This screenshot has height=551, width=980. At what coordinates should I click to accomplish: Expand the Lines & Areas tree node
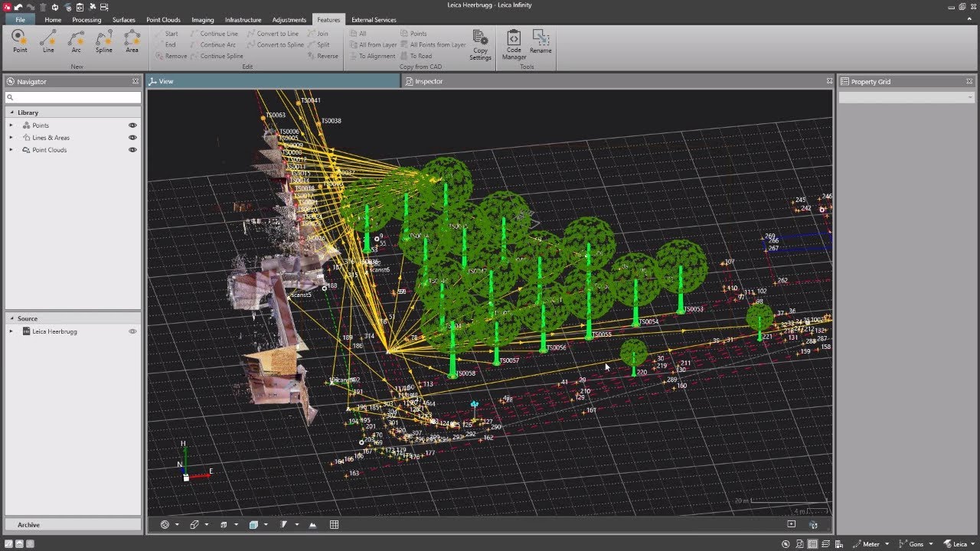(x=11, y=138)
